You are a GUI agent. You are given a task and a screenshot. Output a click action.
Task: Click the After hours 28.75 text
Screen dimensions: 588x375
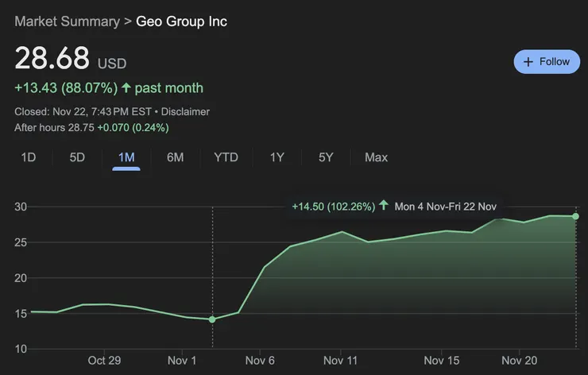point(54,128)
